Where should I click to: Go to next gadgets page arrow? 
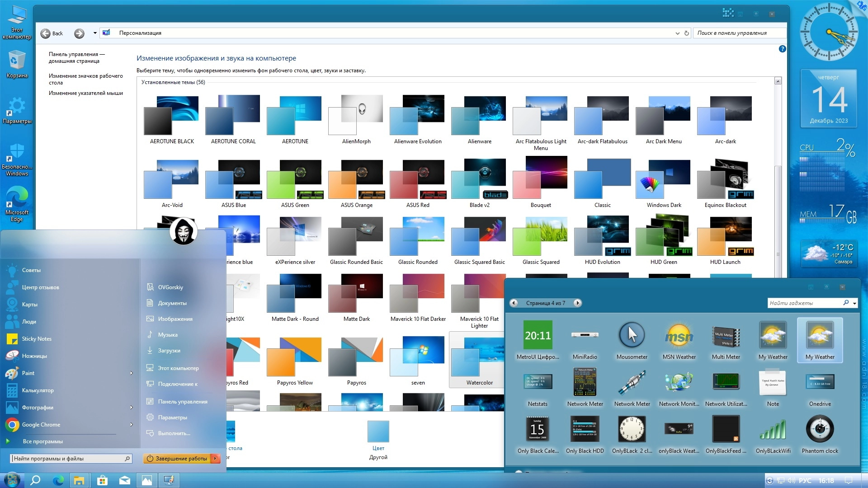577,303
